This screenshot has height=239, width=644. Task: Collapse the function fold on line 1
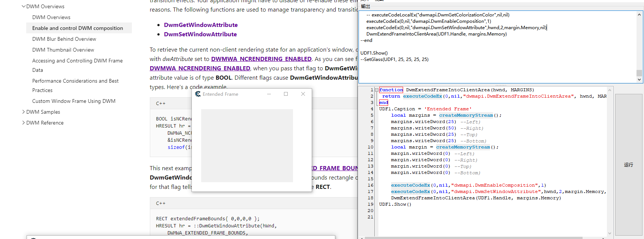click(x=377, y=90)
